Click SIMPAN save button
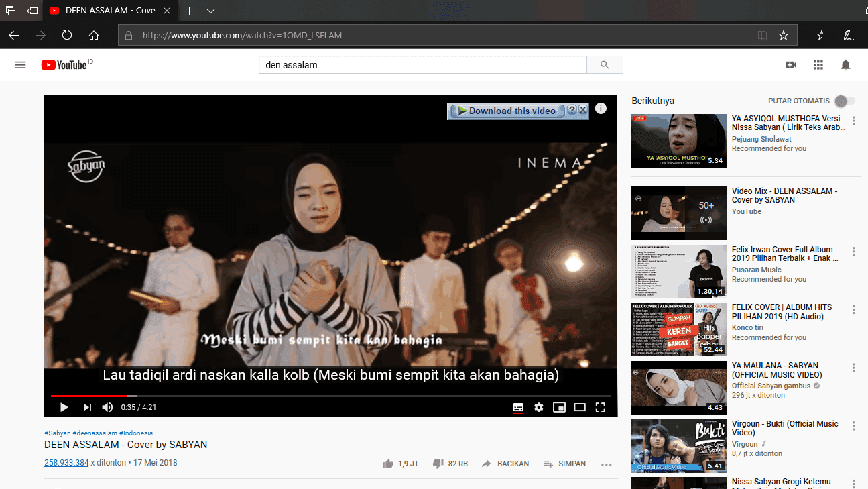This screenshot has width=868, height=489. 564,464
